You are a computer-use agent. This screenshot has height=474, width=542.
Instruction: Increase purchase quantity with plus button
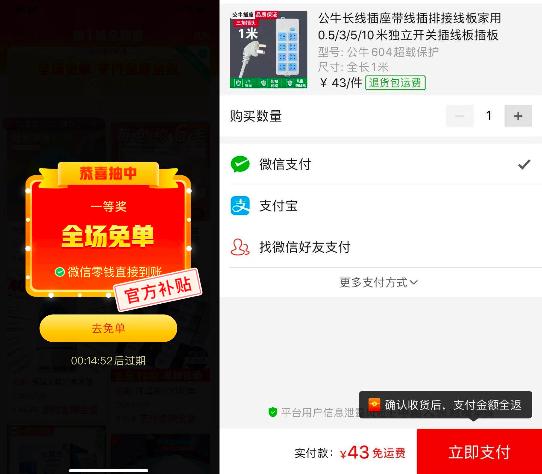[518, 116]
